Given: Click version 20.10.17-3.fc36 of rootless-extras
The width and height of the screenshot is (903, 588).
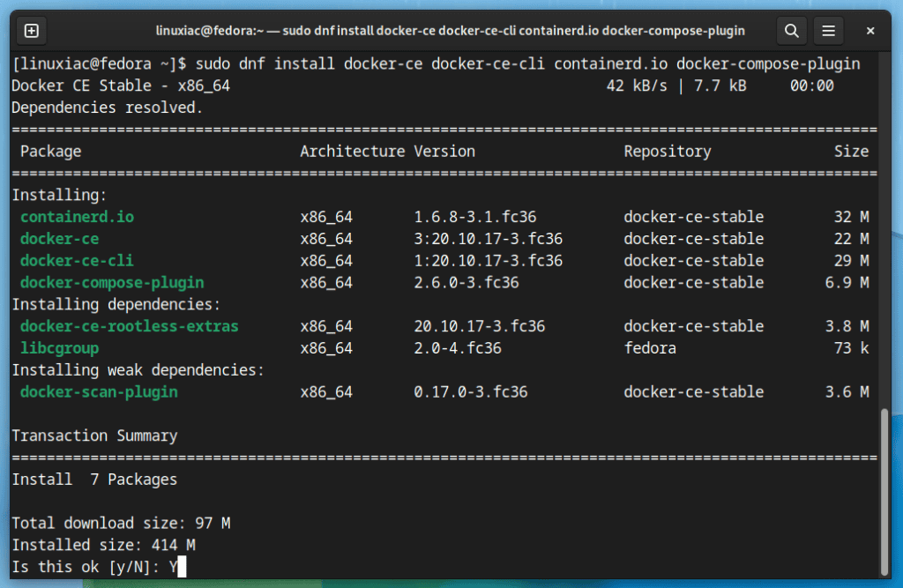Looking at the screenshot, I should (480, 326).
